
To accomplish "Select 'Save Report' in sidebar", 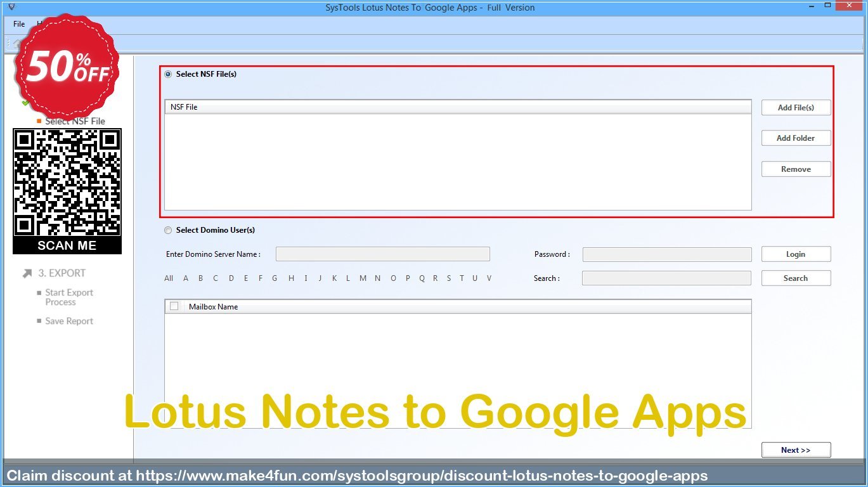I will 69,321.
